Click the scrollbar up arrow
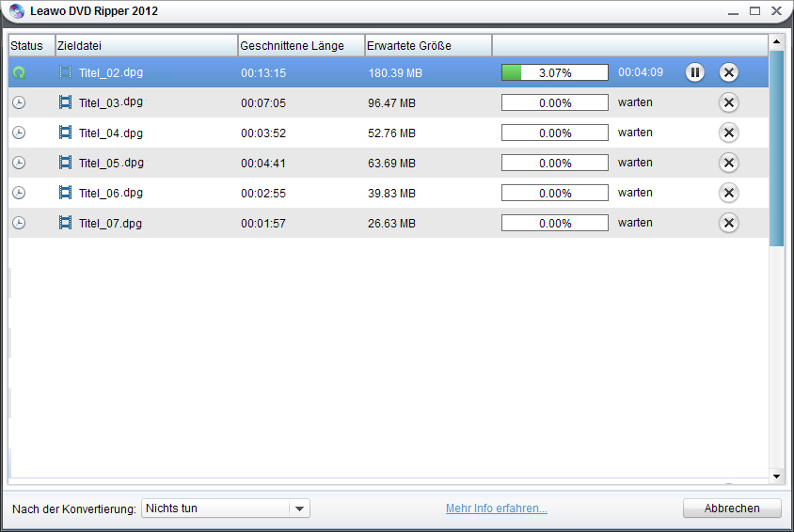Viewport: 794px width, 532px height. point(776,41)
